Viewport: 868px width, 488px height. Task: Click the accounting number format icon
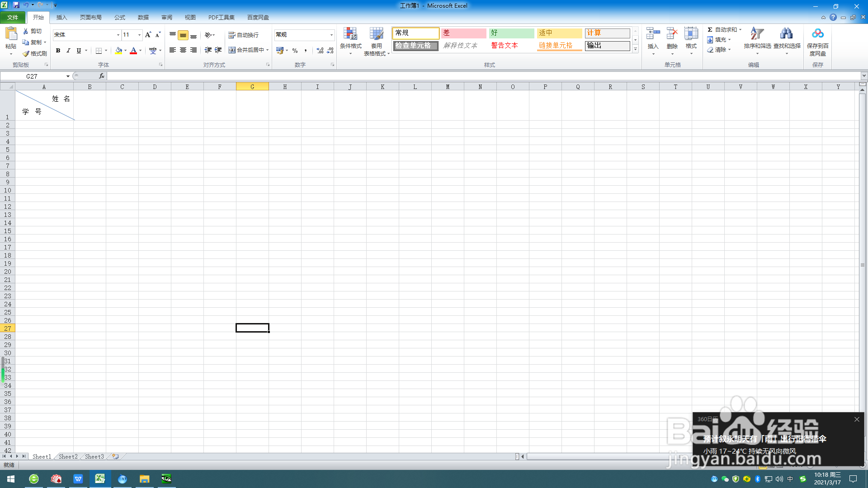(280, 50)
